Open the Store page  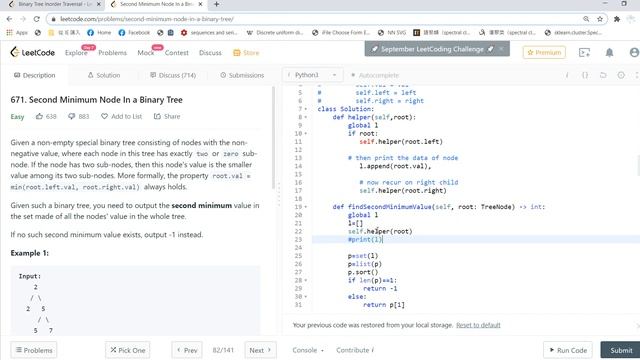coord(246,53)
